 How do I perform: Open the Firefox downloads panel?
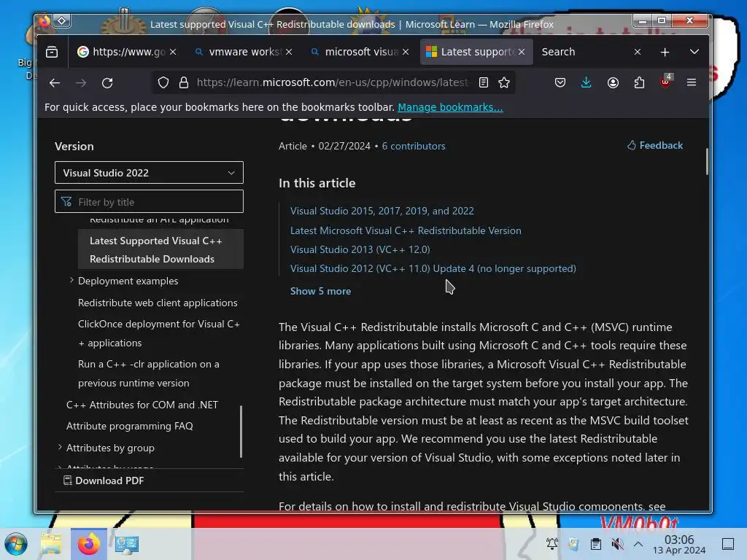[x=587, y=82]
